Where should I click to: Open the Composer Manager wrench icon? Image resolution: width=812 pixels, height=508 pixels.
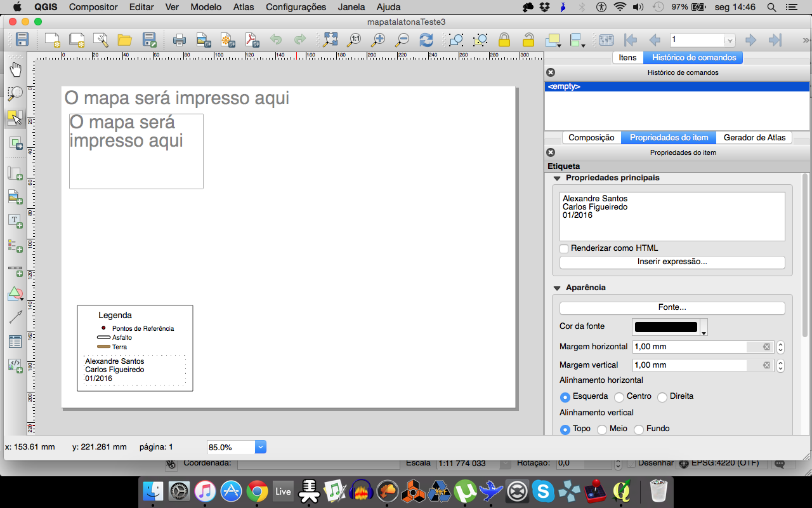(101, 40)
